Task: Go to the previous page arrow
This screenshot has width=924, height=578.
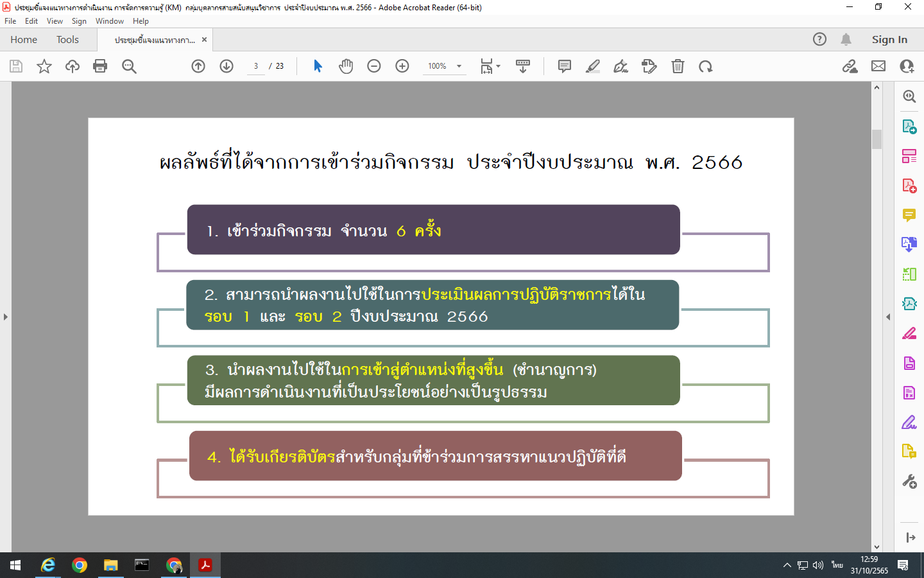Action: (198, 66)
